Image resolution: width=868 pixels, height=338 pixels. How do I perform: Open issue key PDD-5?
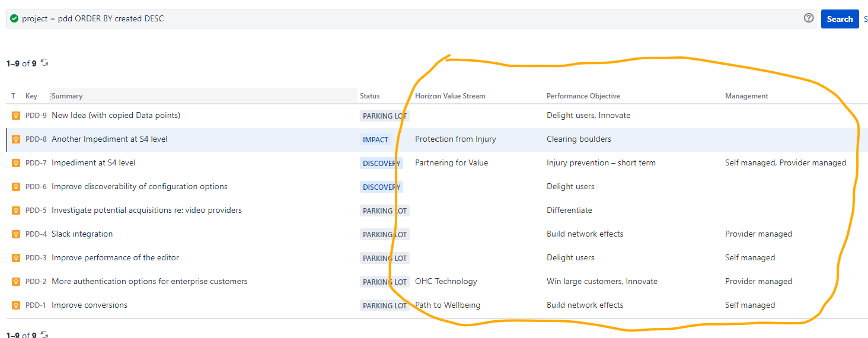pyautogui.click(x=36, y=211)
